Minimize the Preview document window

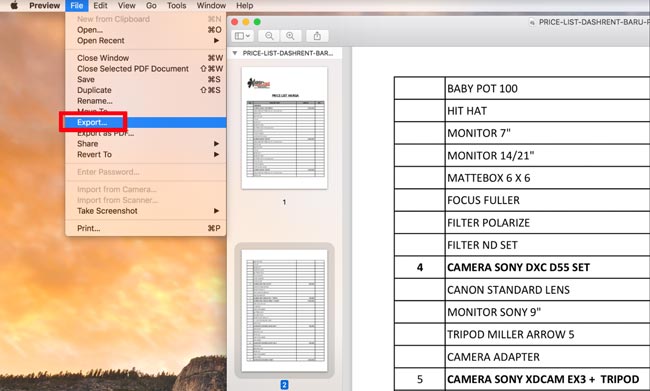246,22
